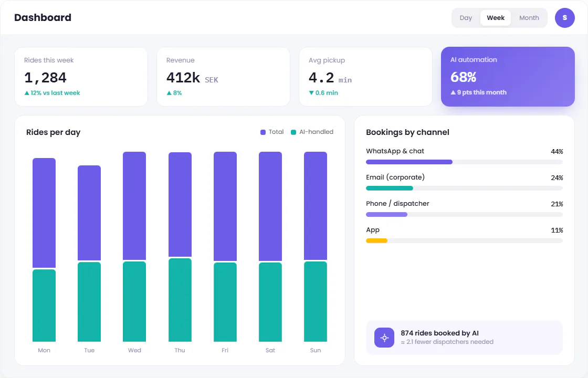Click green up arrow next to 8%

[169, 93]
